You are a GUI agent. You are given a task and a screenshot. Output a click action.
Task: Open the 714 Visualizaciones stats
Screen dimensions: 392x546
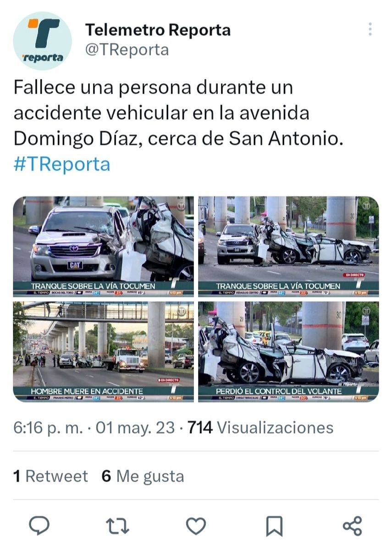260,427
